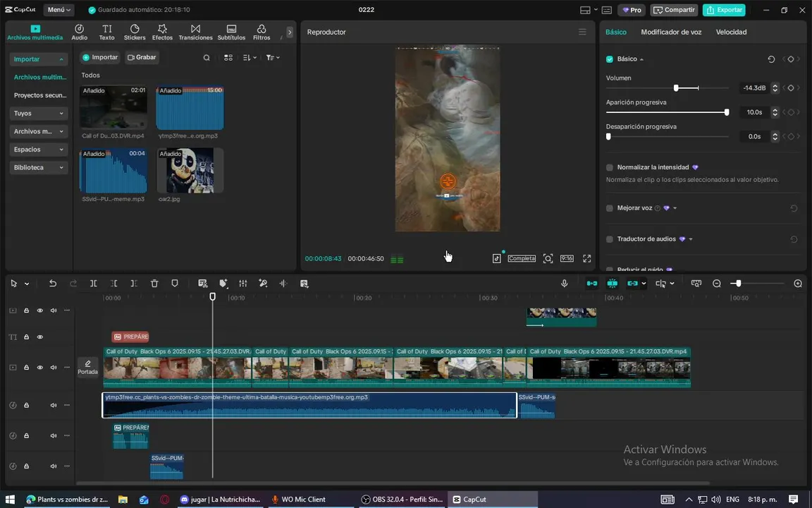Fit timeline to window icon

click(x=696, y=283)
